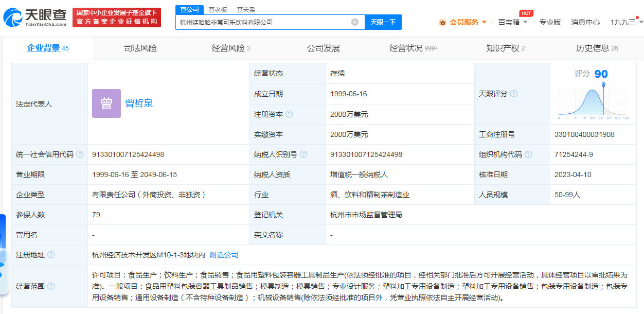Open the help icon next to 经营范围

click(x=51, y=286)
